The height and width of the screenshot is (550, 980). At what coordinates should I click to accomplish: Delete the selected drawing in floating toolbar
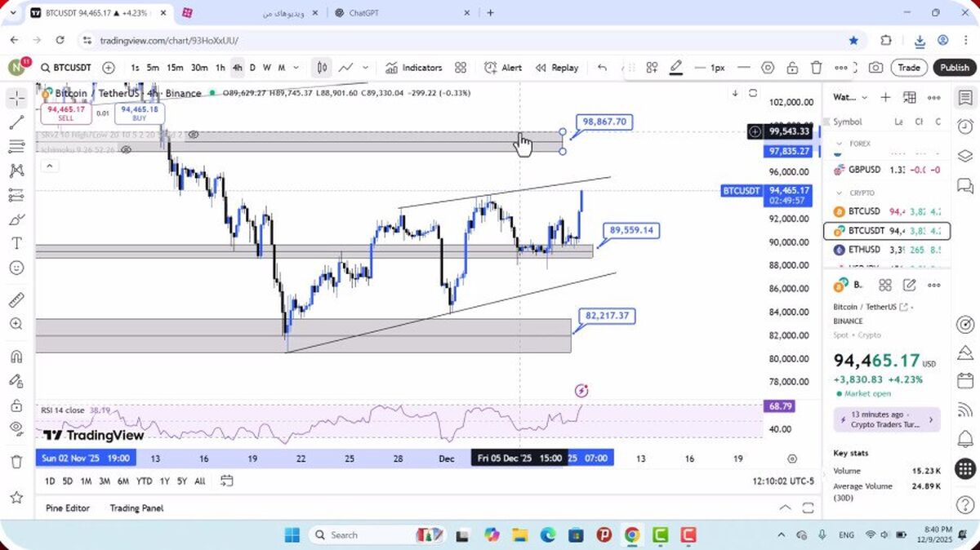pyautogui.click(x=817, y=68)
